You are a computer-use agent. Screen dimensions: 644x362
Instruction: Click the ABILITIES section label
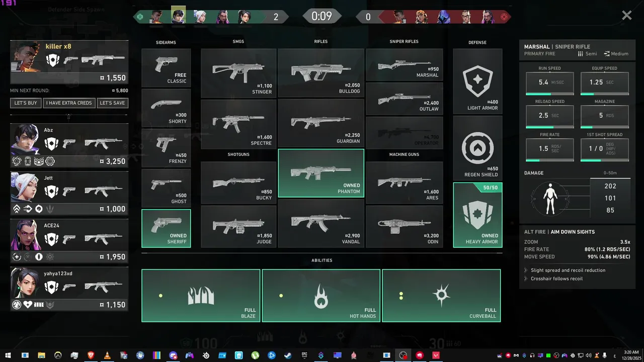(x=322, y=260)
